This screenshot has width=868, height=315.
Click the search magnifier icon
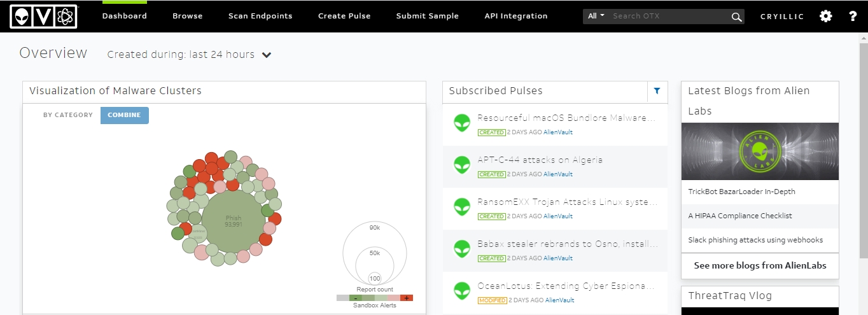tap(736, 17)
